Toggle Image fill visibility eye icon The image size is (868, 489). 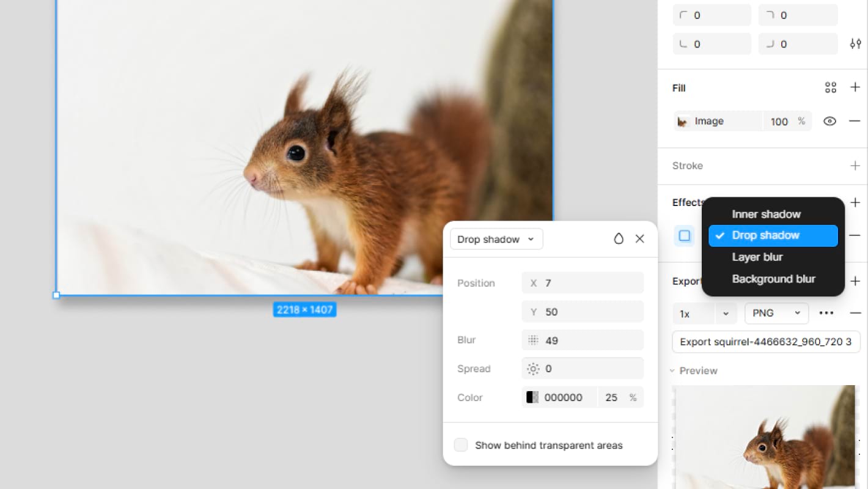coord(829,121)
